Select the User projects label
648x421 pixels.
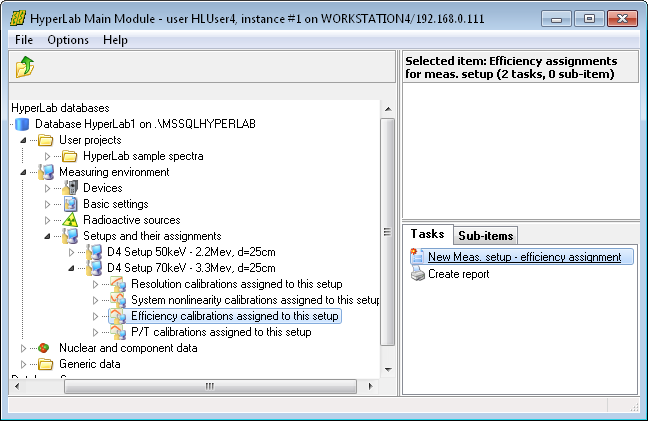(x=90, y=140)
